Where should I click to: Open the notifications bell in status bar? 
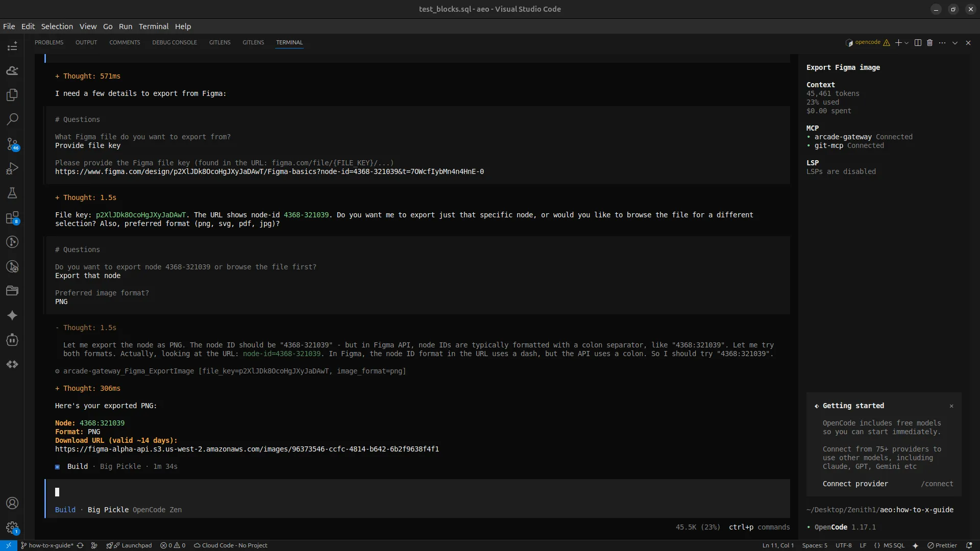(969, 545)
